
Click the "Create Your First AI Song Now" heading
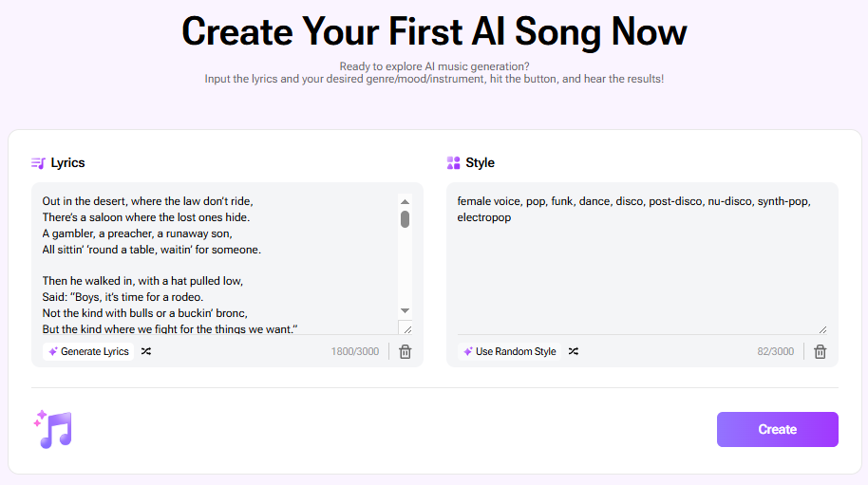point(434,31)
